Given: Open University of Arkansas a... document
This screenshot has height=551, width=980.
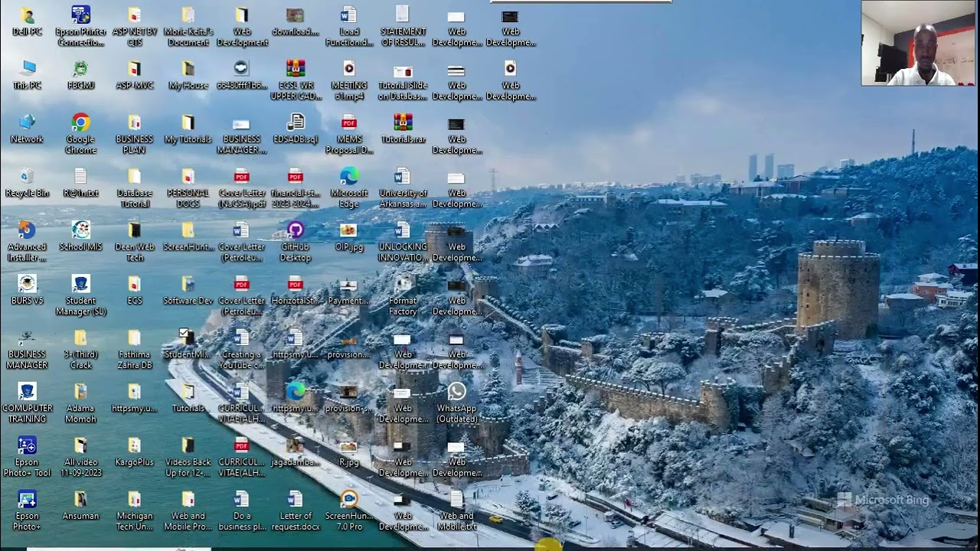Looking at the screenshot, I should tap(403, 188).
